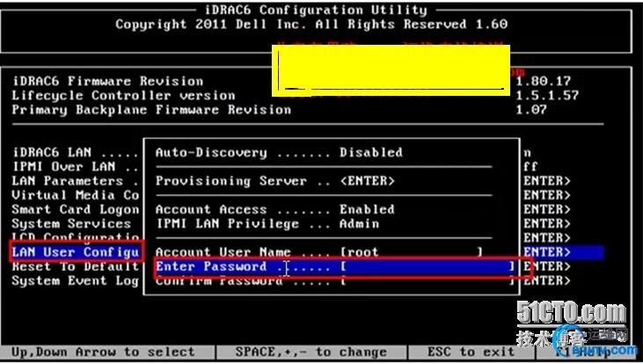Toggle the Auto-Discovery Disabled value
The image size is (643, 364).
click(x=371, y=153)
